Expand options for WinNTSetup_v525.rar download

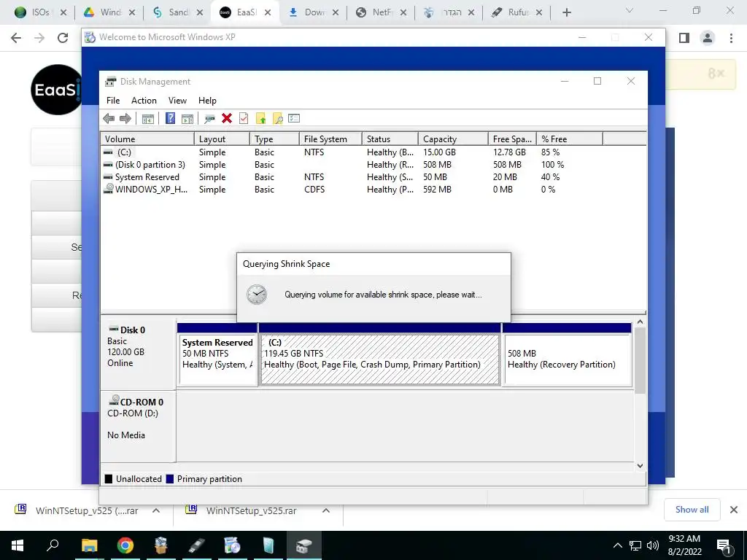[x=326, y=510]
